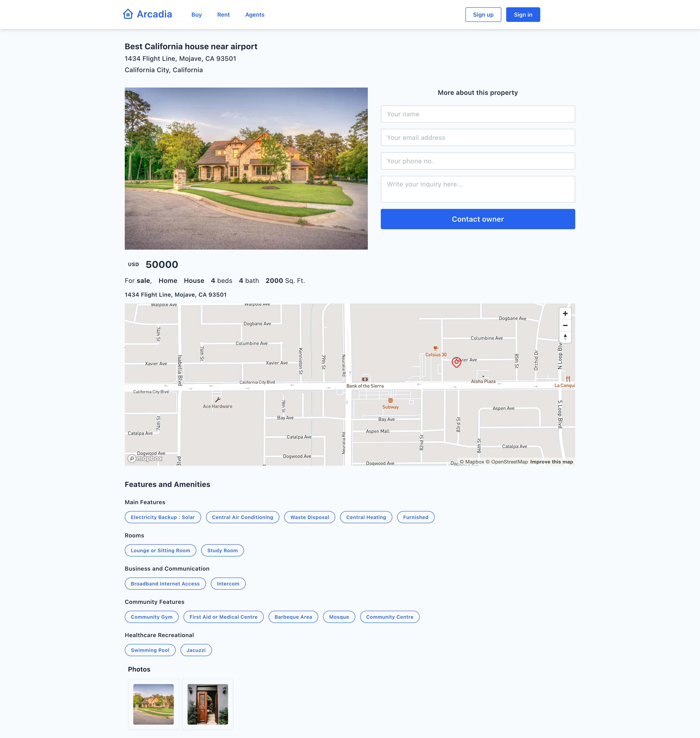Click the Contact owner button

coord(478,219)
